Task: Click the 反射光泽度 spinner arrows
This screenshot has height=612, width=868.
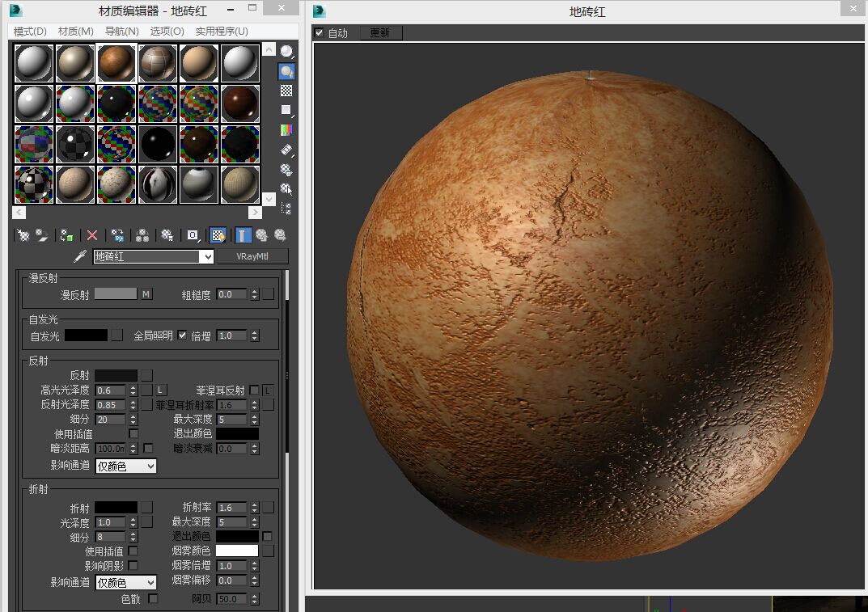Action: (x=133, y=405)
